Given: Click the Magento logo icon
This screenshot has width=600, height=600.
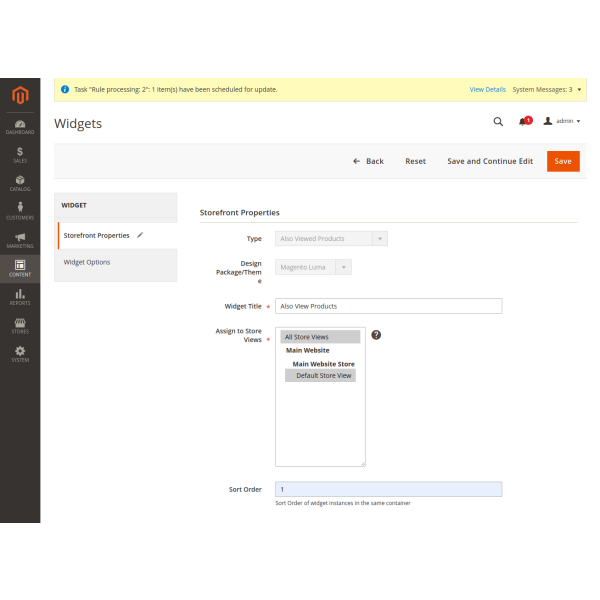Looking at the screenshot, I should [19, 95].
